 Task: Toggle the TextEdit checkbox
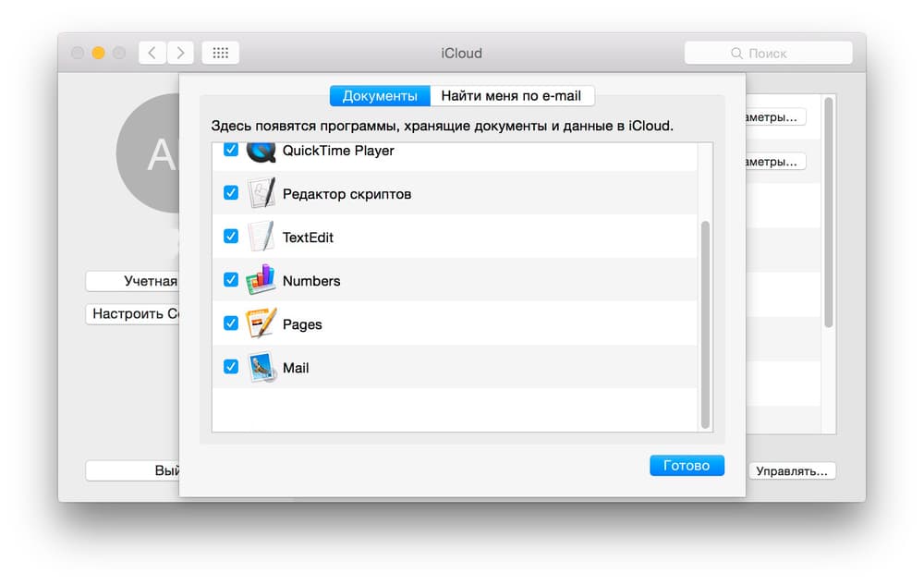click(x=231, y=237)
